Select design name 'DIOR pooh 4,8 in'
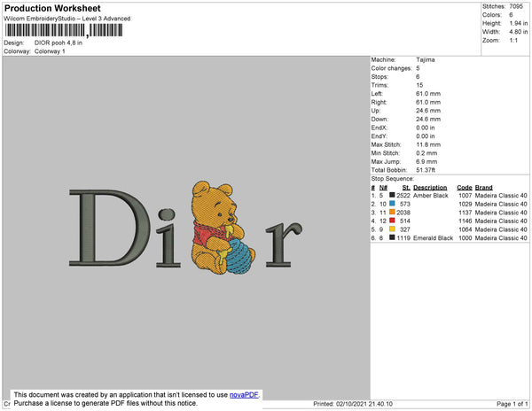Screen dimensions: 532x411 pos(59,43)
